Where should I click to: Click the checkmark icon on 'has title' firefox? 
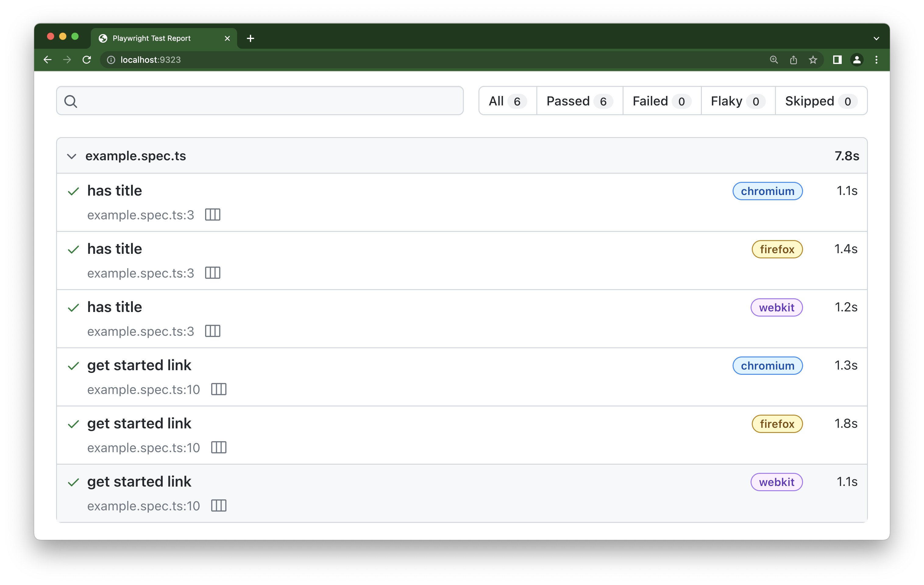[x=74, y=249]
